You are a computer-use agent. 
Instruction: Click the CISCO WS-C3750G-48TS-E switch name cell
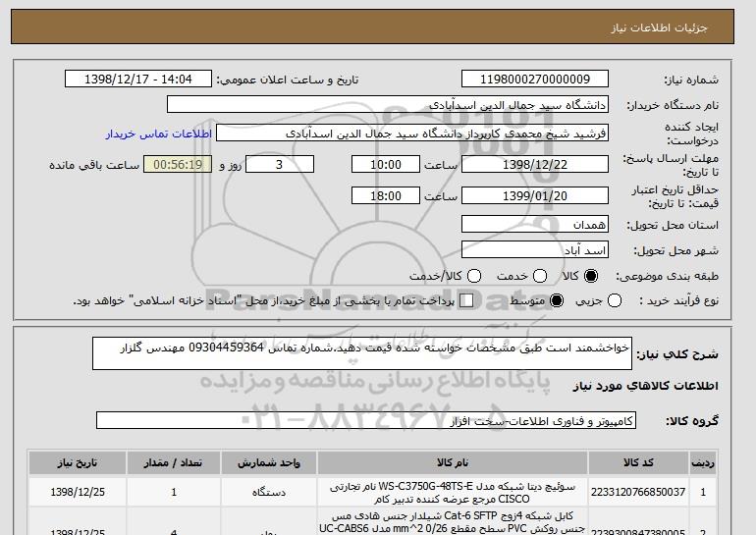(453, 492)
